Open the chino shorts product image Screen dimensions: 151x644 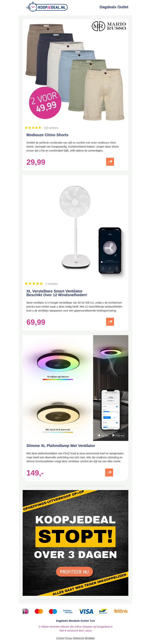[x=75, y=71]
